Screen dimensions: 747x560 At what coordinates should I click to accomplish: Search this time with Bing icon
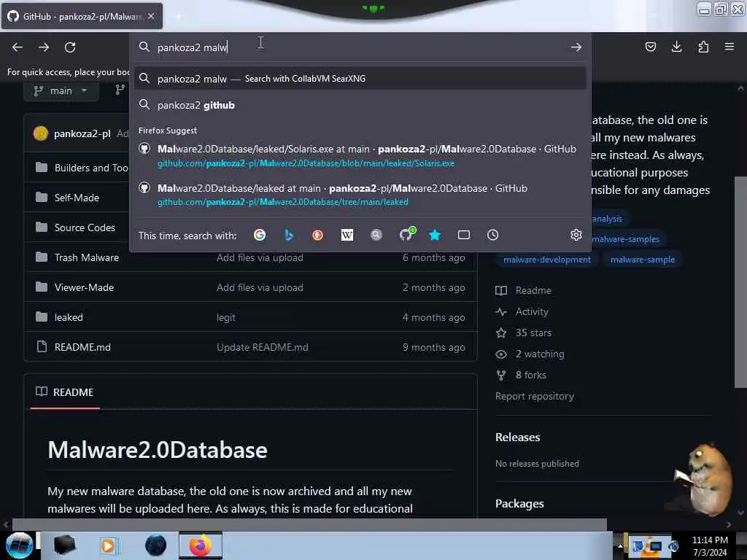click(x=289, y=235)
